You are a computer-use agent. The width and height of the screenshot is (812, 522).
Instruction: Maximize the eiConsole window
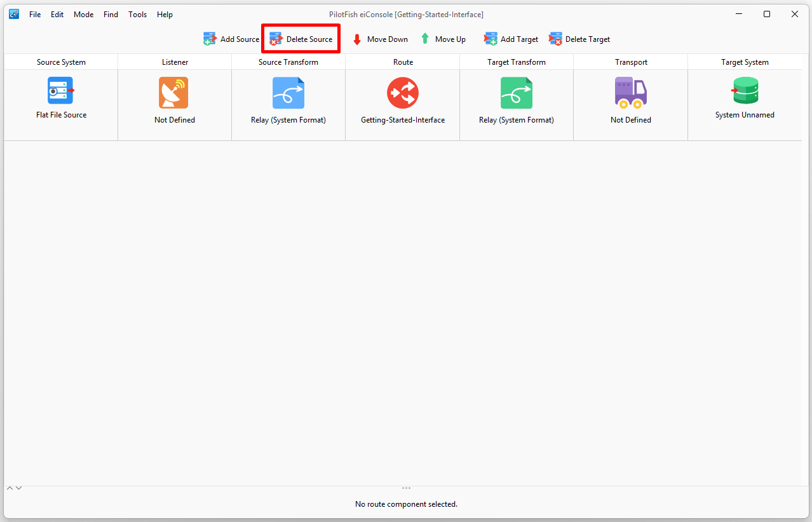(767, 14)
